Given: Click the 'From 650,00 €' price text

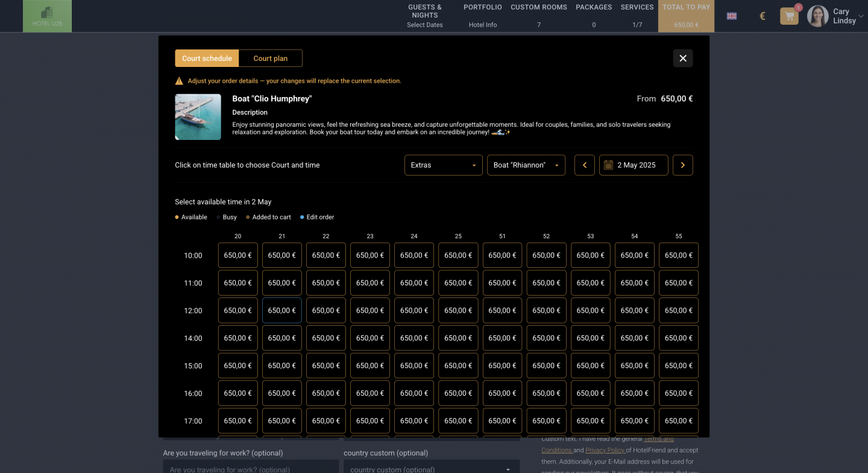Looking at the screenshot, I should tap(665, 98).
